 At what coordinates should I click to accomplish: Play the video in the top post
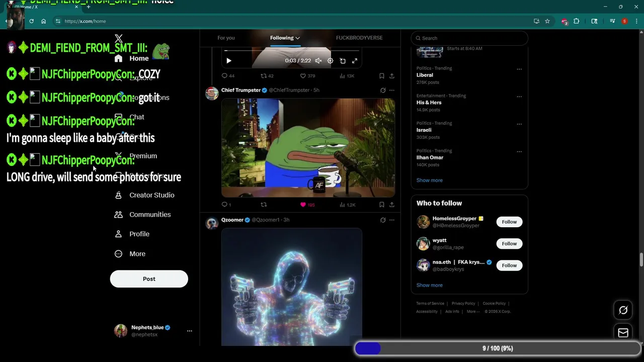[228, 61]
